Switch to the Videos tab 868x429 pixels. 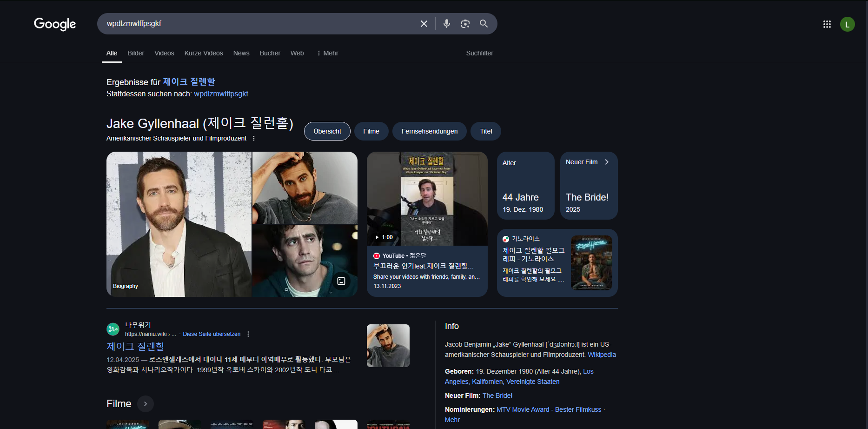[164, 53]
